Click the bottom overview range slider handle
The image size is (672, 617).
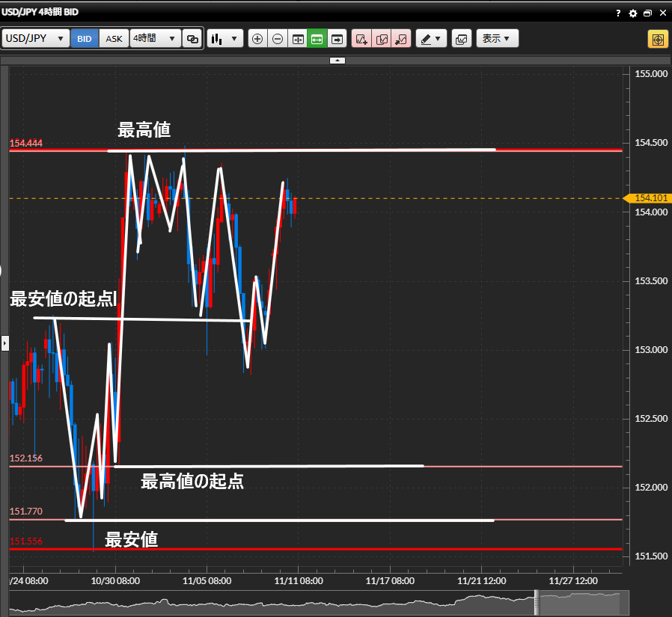click(536, 601)
